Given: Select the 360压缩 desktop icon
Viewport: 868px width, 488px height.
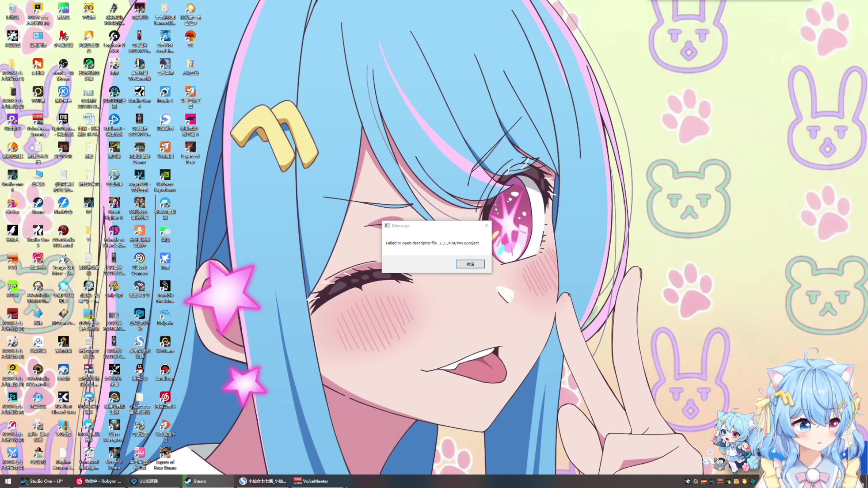Looking at the screenshot, I should 63,428.
